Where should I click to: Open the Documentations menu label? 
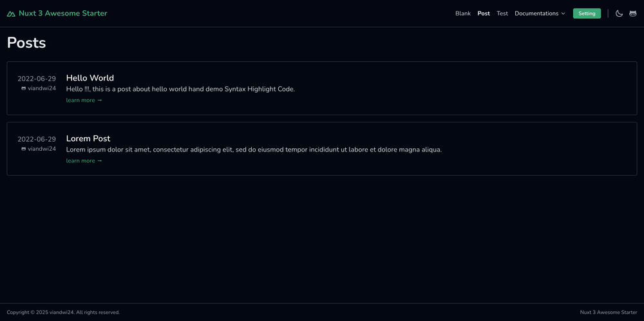(x=536, y=14)
